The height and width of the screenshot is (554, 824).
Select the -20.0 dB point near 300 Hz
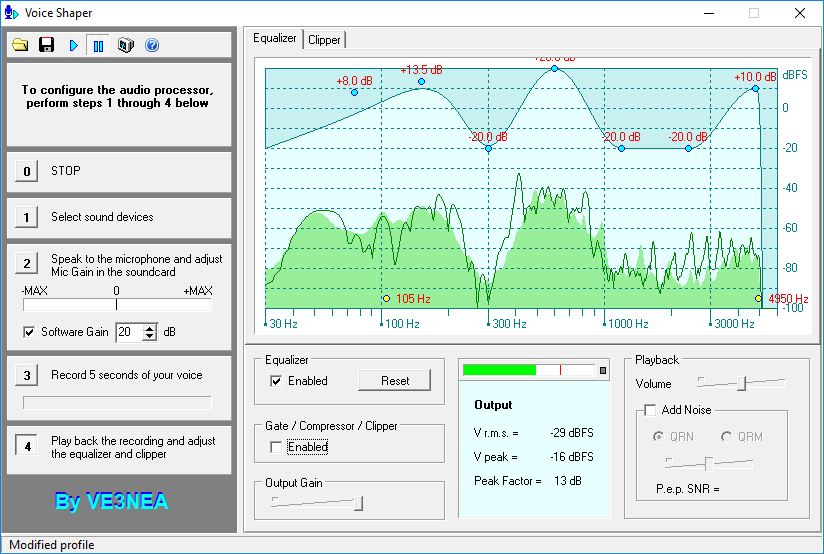(x=488, y=149)
